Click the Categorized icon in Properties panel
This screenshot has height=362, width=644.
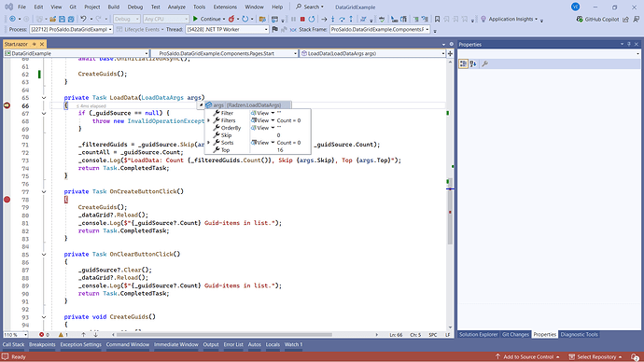click(463, 63)
